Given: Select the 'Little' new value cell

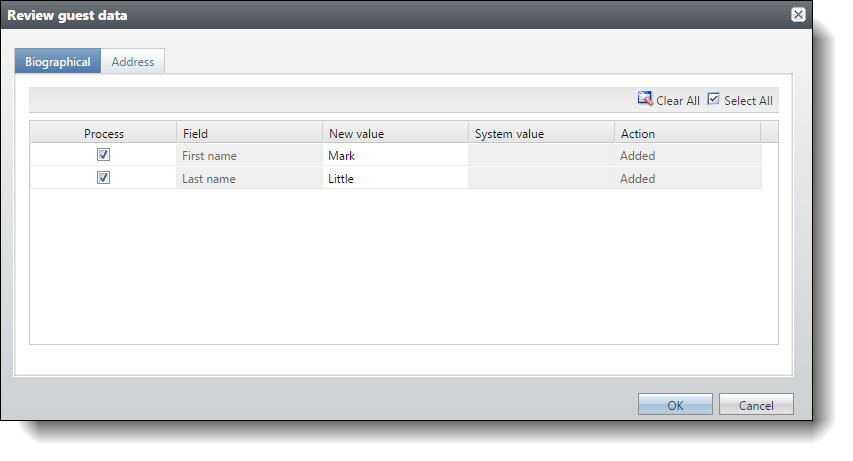Looking at the screenshot, I should pos(395,178).
